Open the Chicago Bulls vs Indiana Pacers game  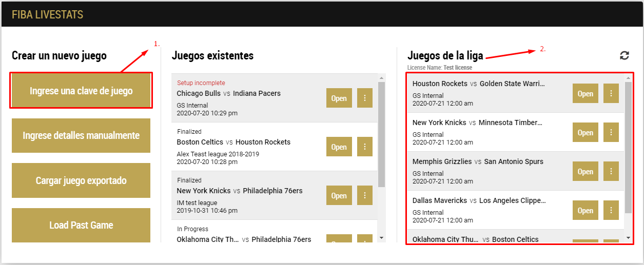339,98
